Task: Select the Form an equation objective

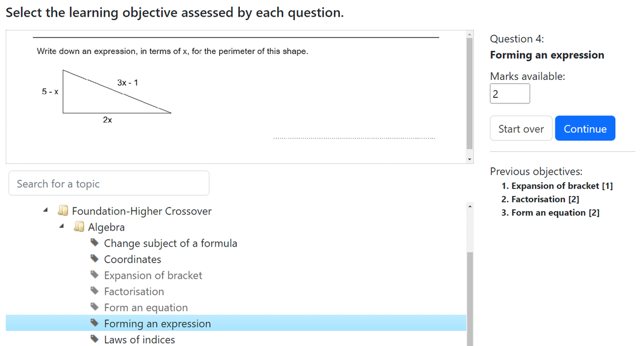Action: [x=145, y=307]
